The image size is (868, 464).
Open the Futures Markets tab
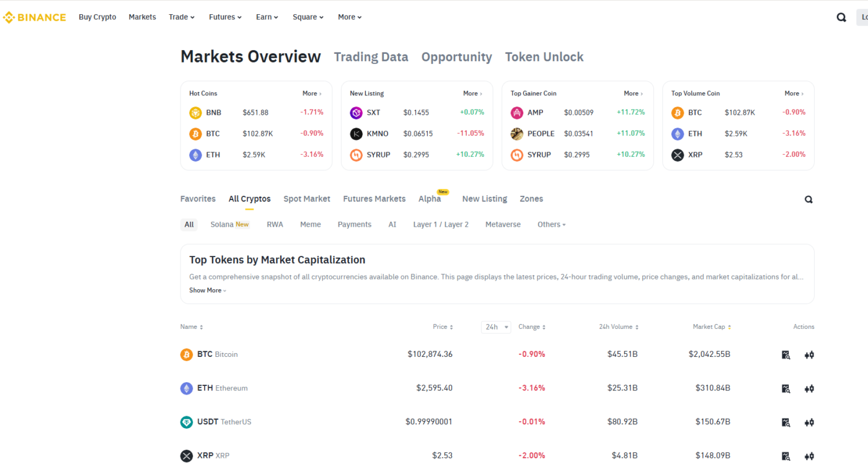(x=374, y=199)
